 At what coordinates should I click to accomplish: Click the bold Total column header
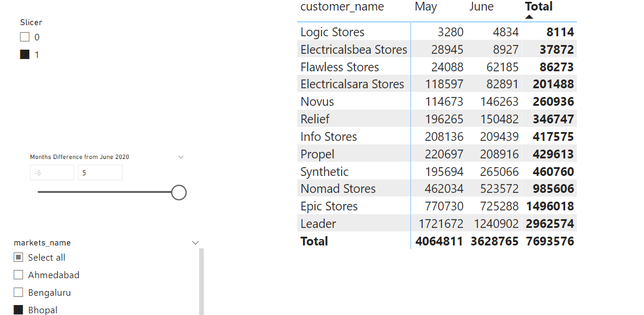coord(538,6)
